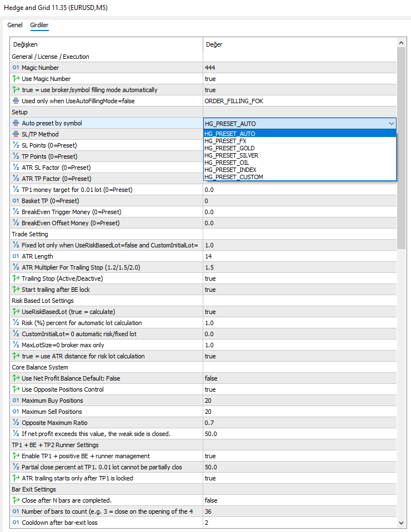Click the ½ icon beside ATR TP Factor

(16, 179)
